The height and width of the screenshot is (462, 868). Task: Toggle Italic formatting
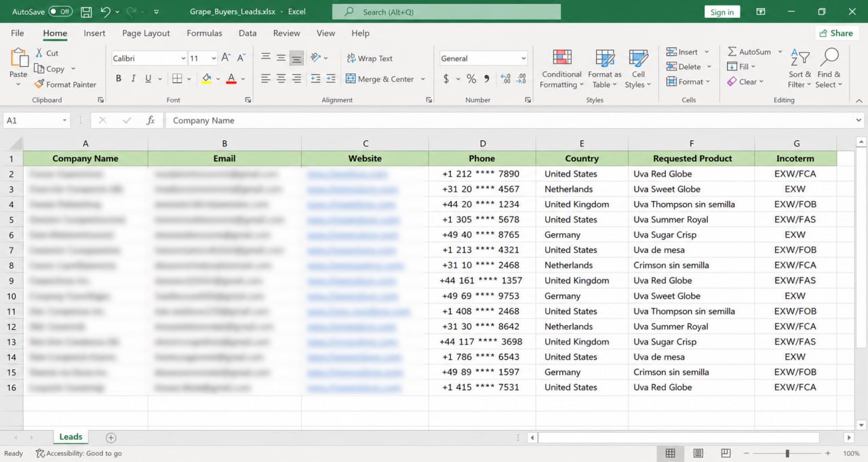click(x=134, y=79)
